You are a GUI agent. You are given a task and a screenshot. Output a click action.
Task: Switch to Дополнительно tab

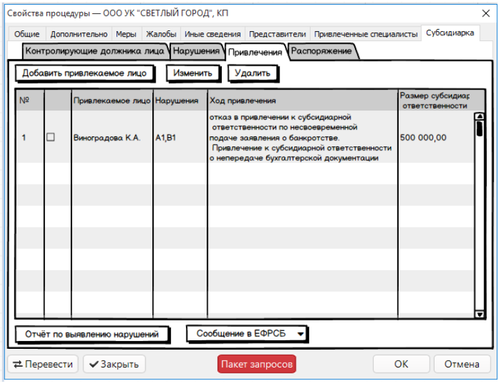[x=79, y=34]
